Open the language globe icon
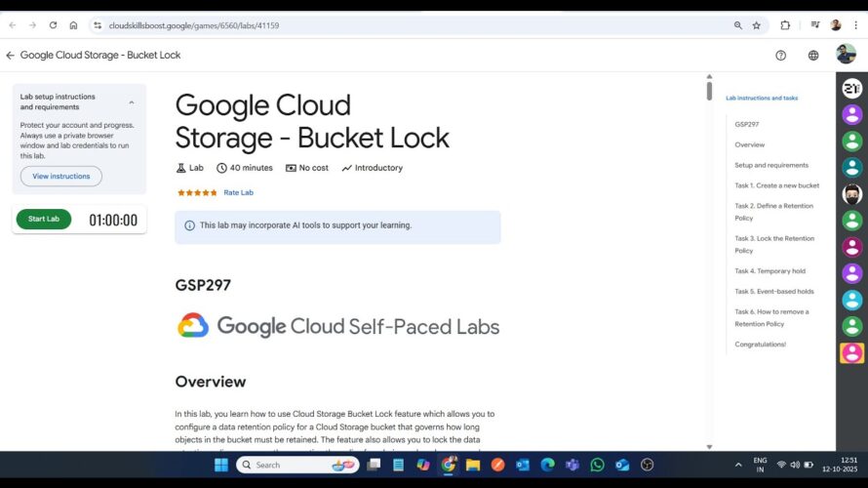This screenshot has width=868, height=488. [x=813, y=56]
